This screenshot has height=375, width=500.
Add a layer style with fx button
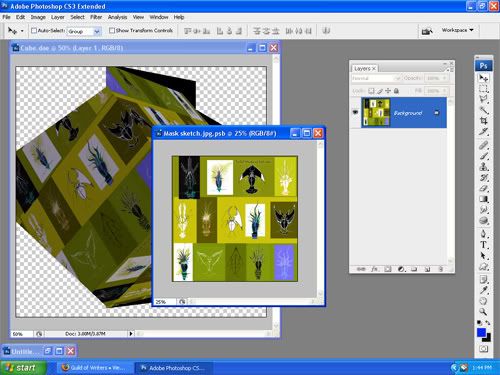click(x=374, y=269)
